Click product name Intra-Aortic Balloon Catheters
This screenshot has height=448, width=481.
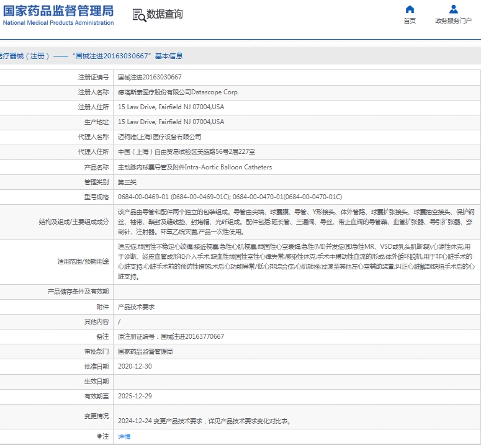point(195,168)
